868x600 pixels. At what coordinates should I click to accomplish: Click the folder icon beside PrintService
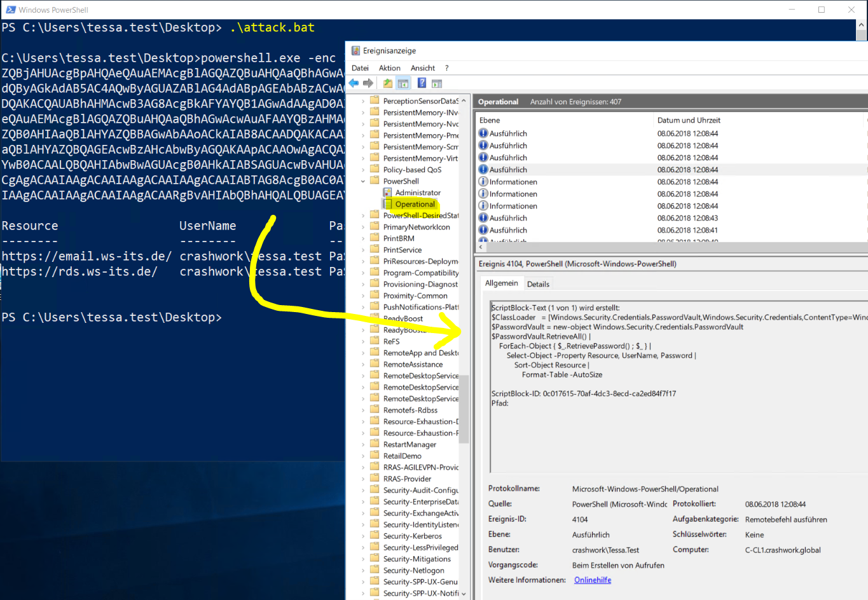pyautogui.click(x=375, y=250)
